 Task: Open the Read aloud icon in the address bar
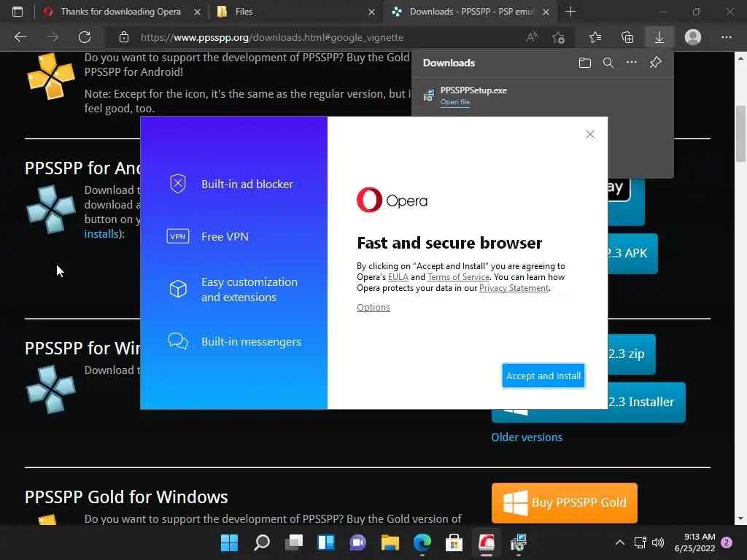[x=532, y=37]
